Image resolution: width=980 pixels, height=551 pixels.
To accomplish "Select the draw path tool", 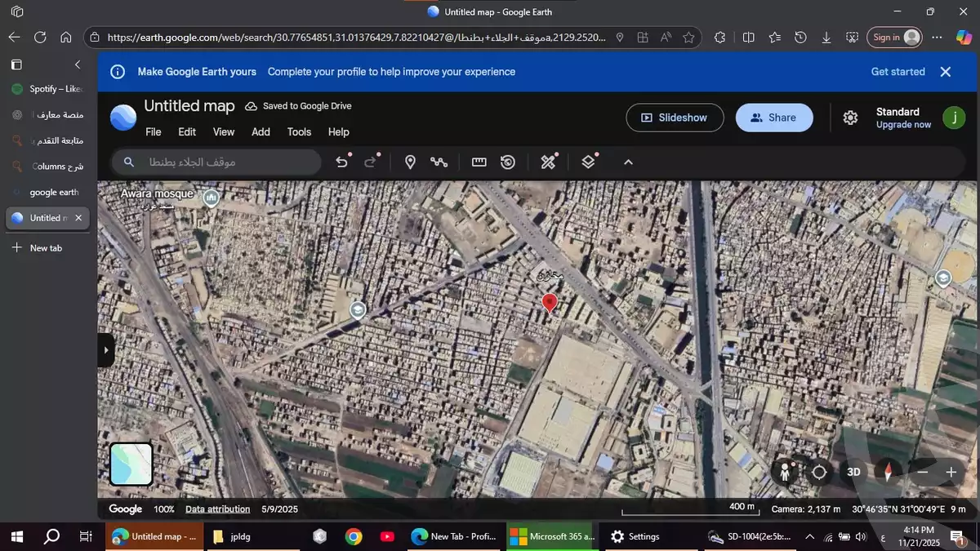I will [x=439, y=162].
